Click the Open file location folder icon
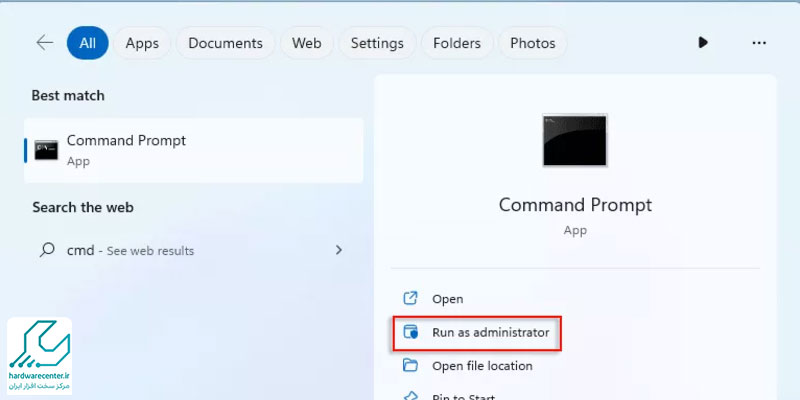 point(411,365)
